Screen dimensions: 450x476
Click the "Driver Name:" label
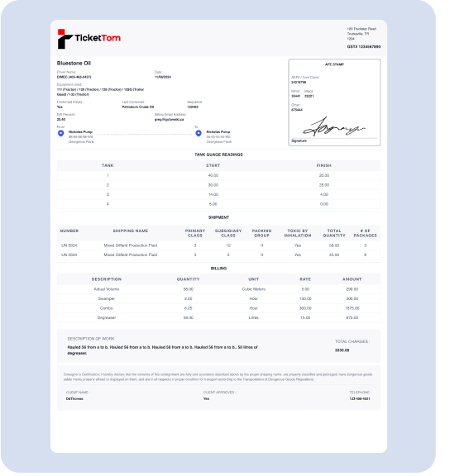coord(66,72)
